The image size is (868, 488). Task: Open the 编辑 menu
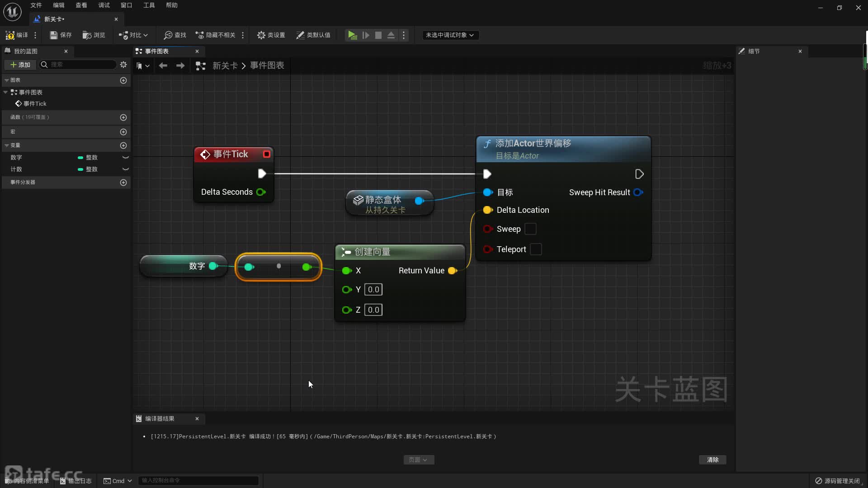59,5
